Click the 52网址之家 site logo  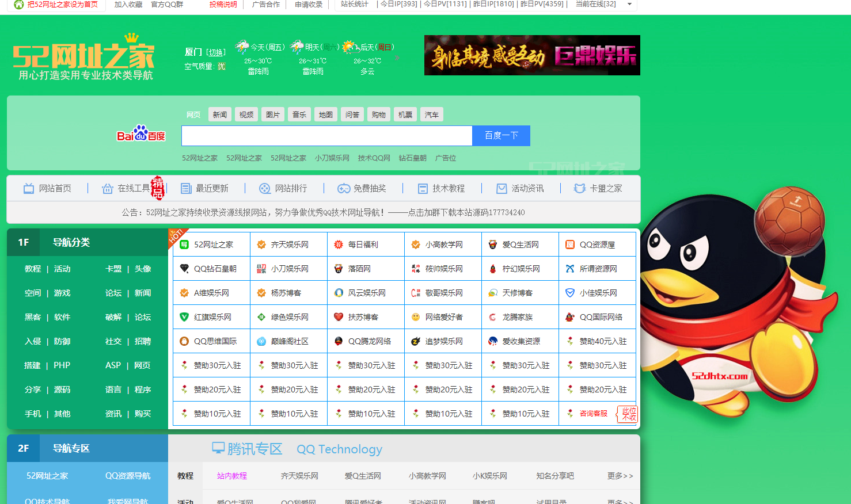click(84, 57)
